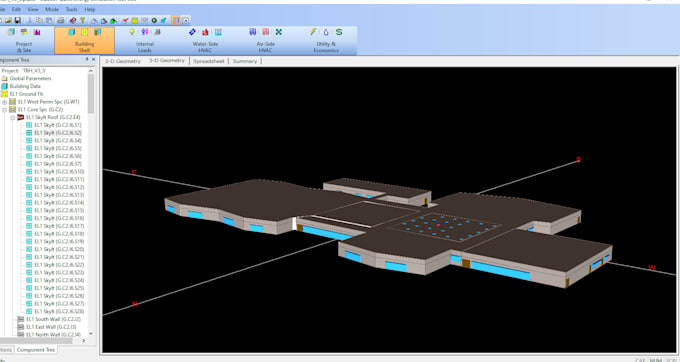
Task: Select the 3-D Geometry tab
Action: point(167,61)
